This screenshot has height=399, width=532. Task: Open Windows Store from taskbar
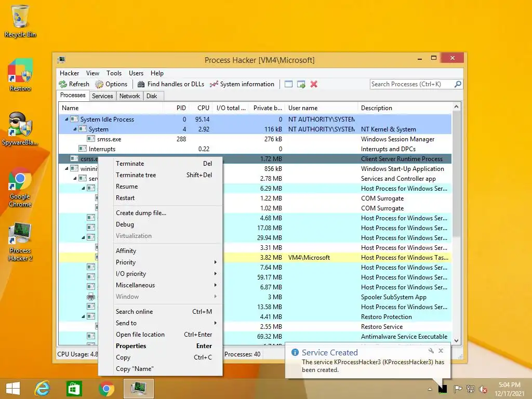(74, 389)
